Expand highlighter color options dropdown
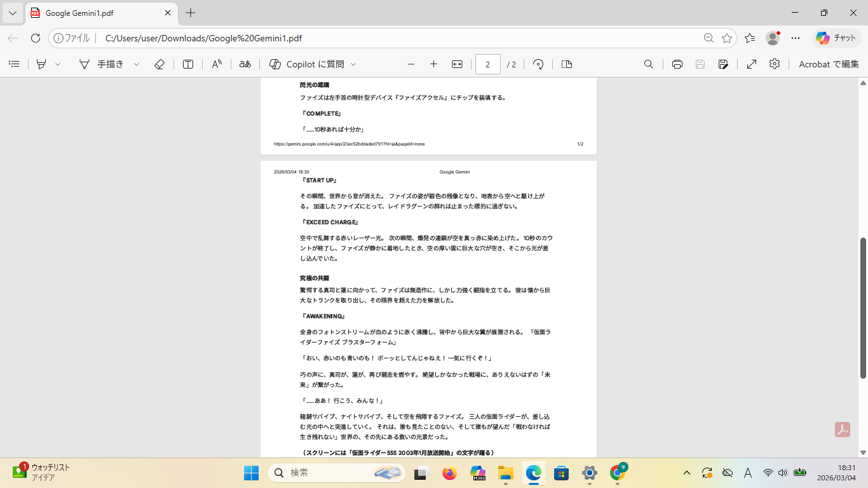868x488 pixels. (58, 64)
